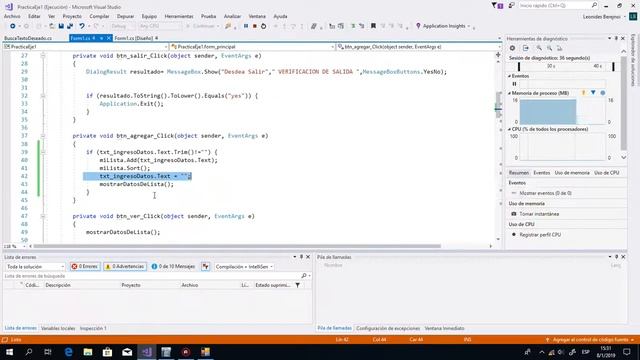The height and width of the screenshot is (360, 640).
Task: Click the editor zoom percentage box
Action: point(14,247)
